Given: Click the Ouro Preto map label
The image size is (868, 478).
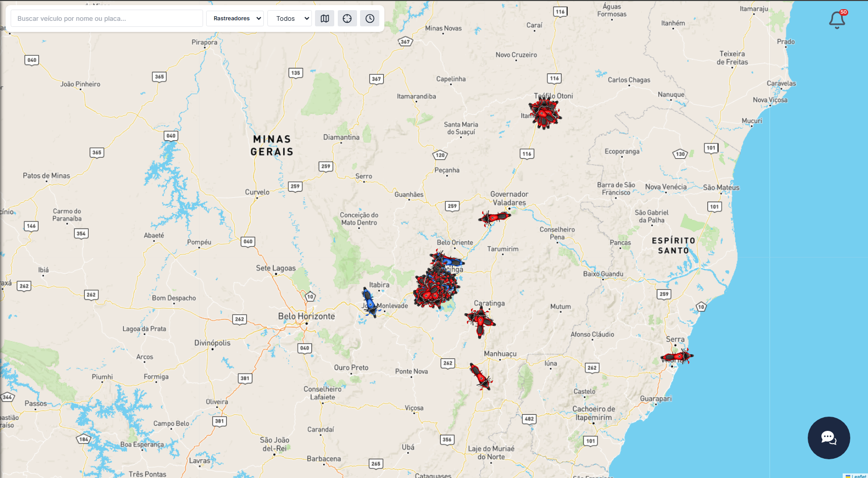Looking at the screenshot, I should click(x=351, y=367).
